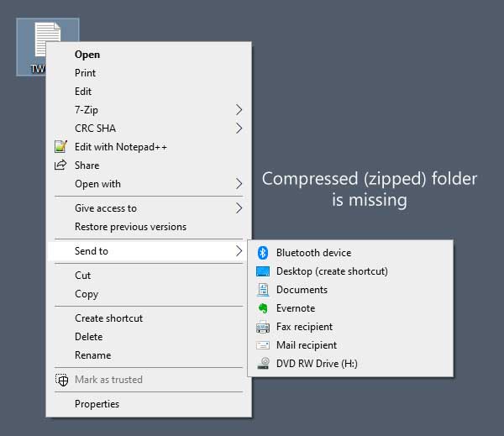Choose Restore previous versions
Screen dimensions: 504x436
[x=130, y=227]
